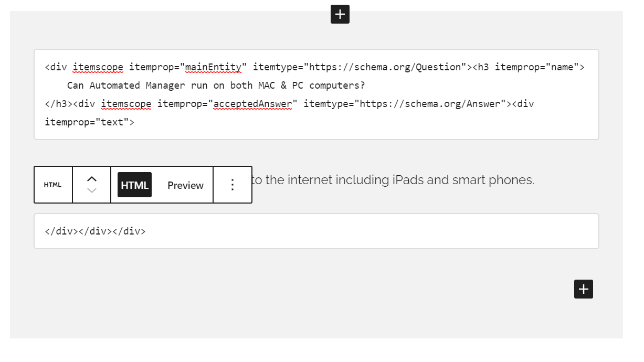Click the bottom-right block inserter plus icon
Viewport: 644px width, 362px height.
(583, 289)
